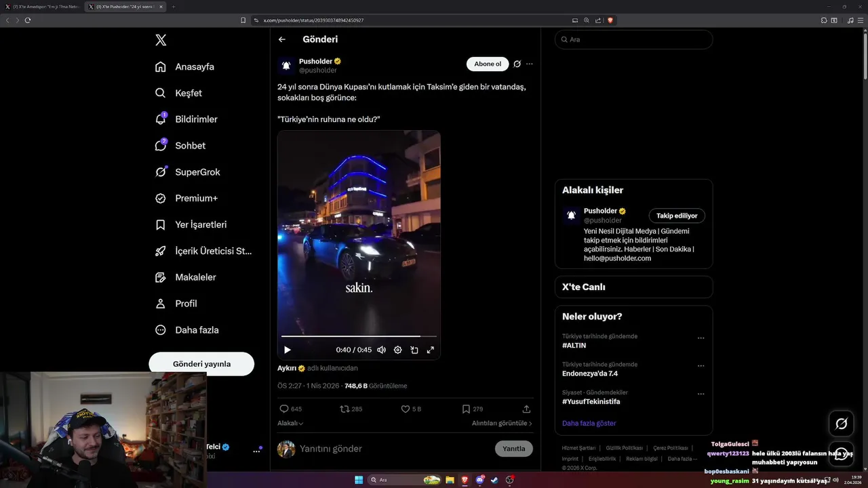Click the Windows taskbar search box
868x488 pixels.
[404, 480]
